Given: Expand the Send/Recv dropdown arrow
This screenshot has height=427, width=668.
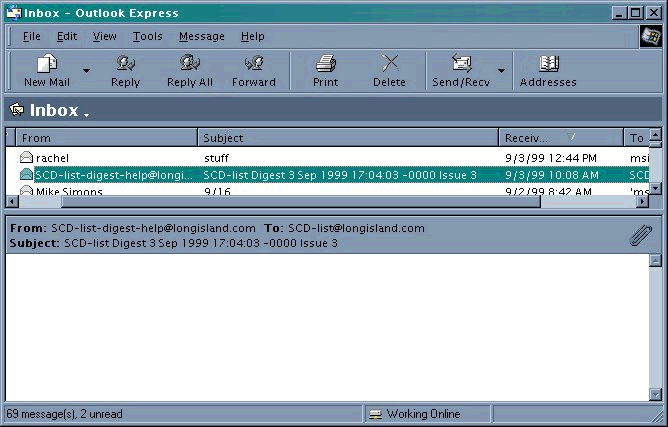Looking at the screenshot, I should coord(501,71).
